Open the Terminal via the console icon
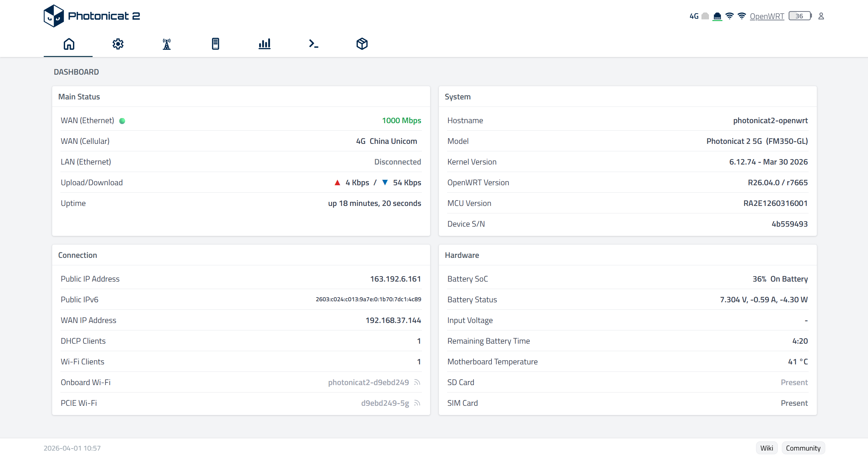Viewport: 868px width, 457px height. pyautogui.click(x=313, y=44)
